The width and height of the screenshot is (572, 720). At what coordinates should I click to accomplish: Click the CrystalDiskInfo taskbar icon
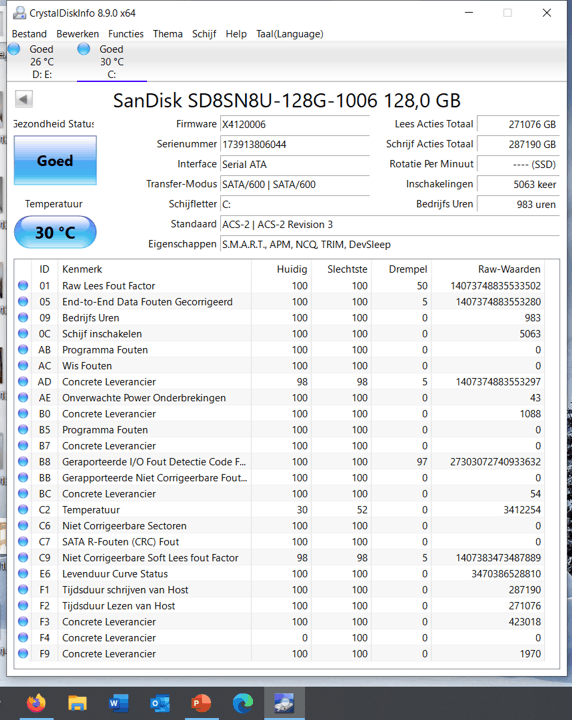coord(284,703)
